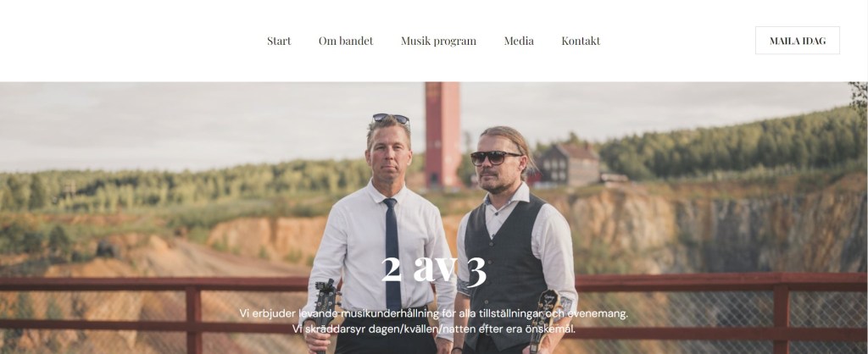The height and width of the screenshot is (354, 868).
Task: Open the Start page in navigation
Action: point(278,41)
